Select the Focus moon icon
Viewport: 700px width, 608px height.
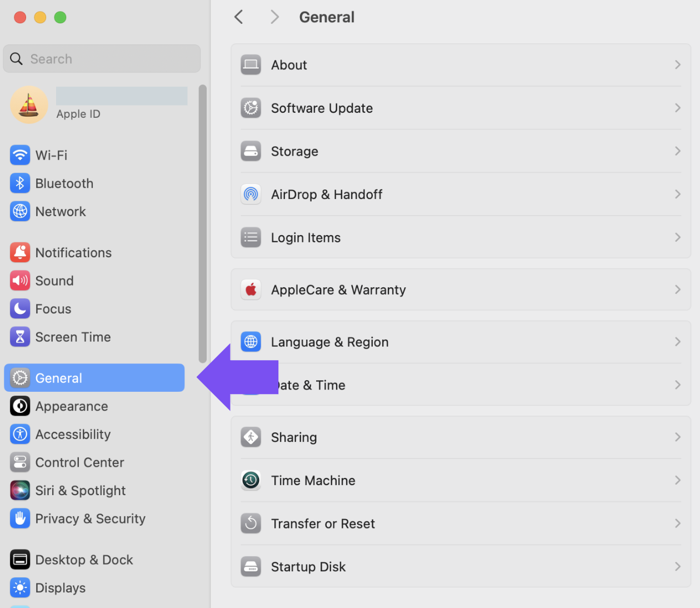point(20,309)
